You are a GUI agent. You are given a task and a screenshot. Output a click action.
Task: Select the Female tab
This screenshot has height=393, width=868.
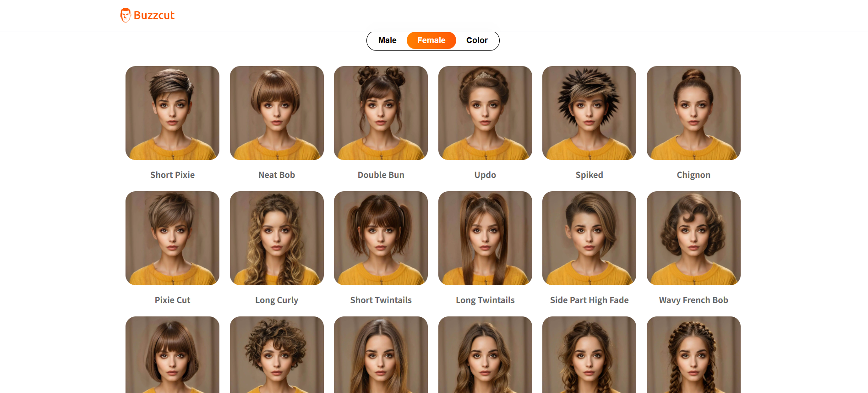coord(431,40)
